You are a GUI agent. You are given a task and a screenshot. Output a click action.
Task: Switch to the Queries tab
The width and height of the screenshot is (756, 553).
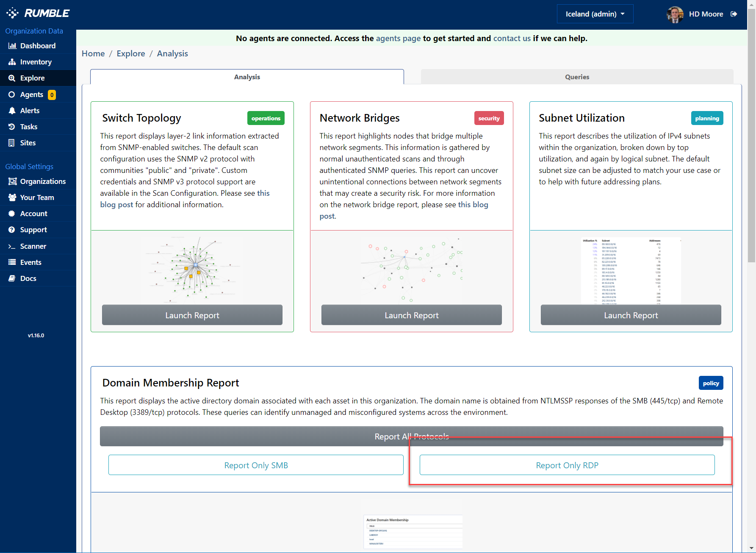pos(577,77)
